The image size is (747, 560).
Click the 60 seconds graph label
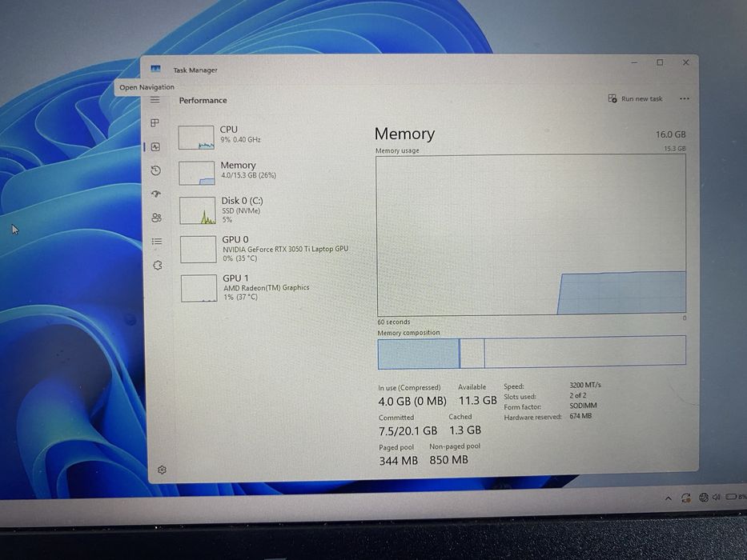coord(393,322)
